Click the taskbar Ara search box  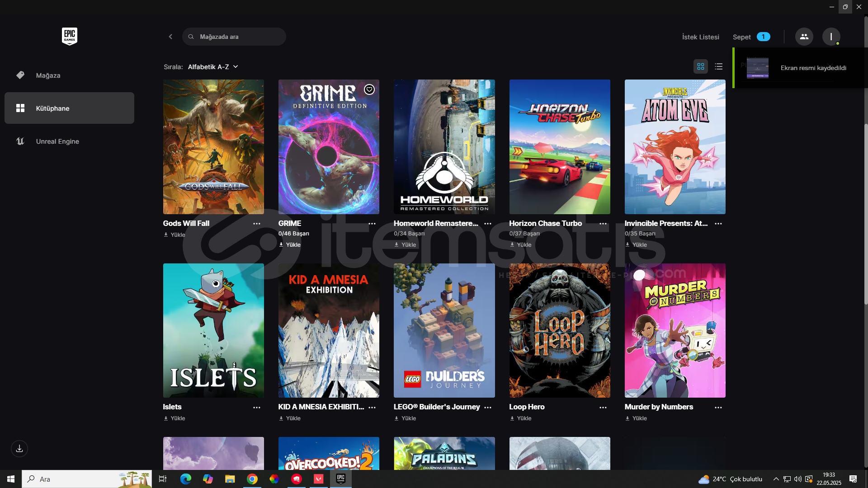coord(87,479)
